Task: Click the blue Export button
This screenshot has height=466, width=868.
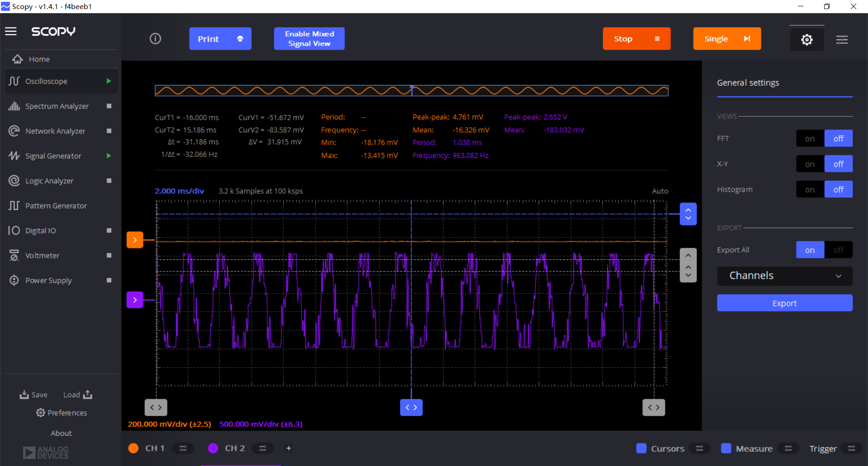Action: 784,303
